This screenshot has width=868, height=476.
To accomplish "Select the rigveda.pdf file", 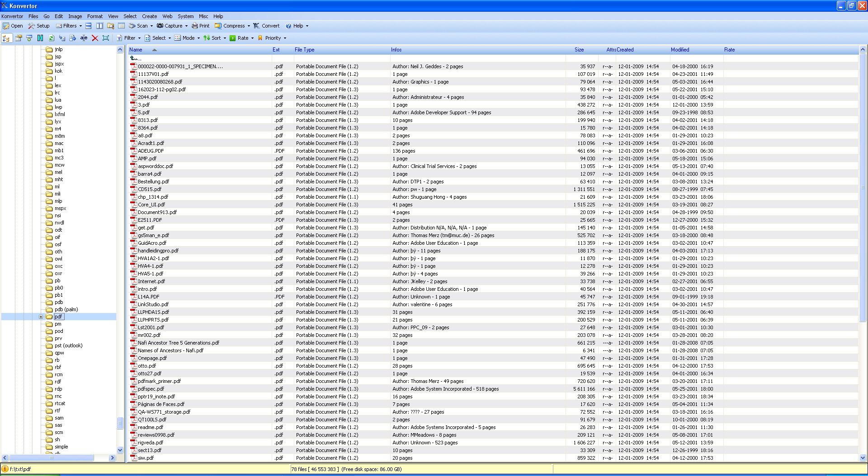I will point(151,443).
